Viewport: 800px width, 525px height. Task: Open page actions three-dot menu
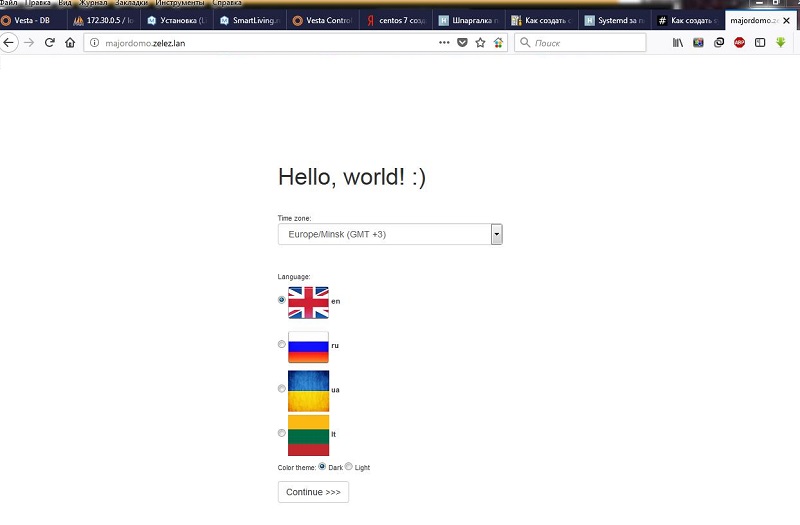[444, 43]
